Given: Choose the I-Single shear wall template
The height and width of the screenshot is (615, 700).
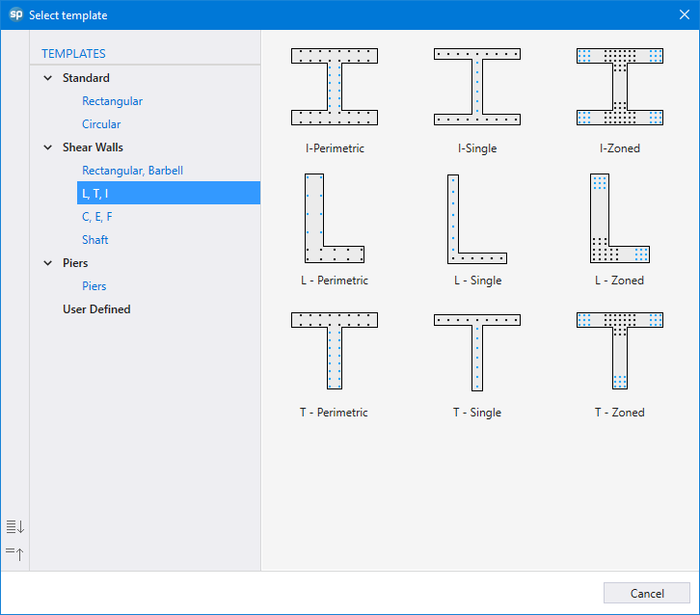Looking at the screenshot, I should pyautogui.click(x=477, y=87).
